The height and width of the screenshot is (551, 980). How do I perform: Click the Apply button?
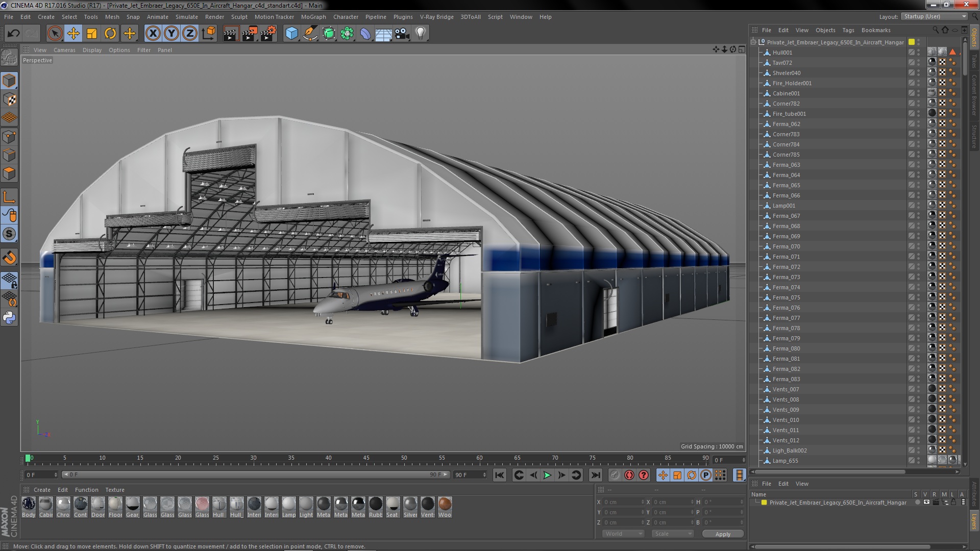[x=722, y=534]
